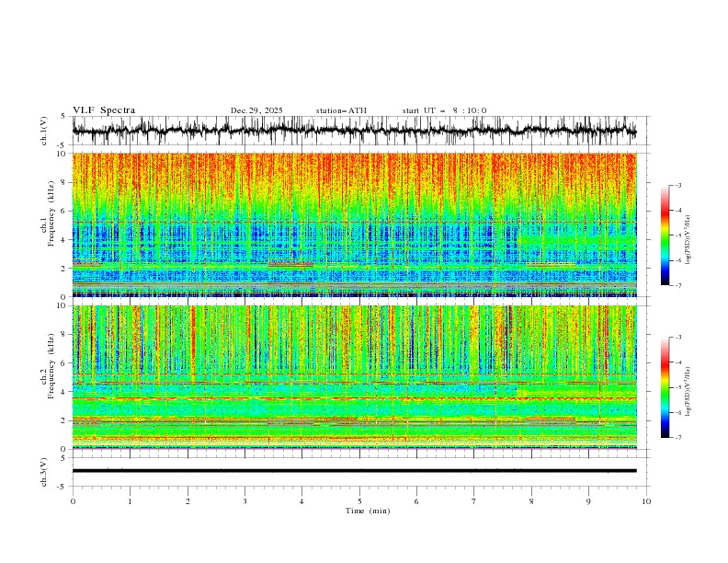Click the ch.1 colorbar 'log(PSD)(V²/Hz)' label
This screenshot has height=563, width=728.
click(x=688, y=239)
